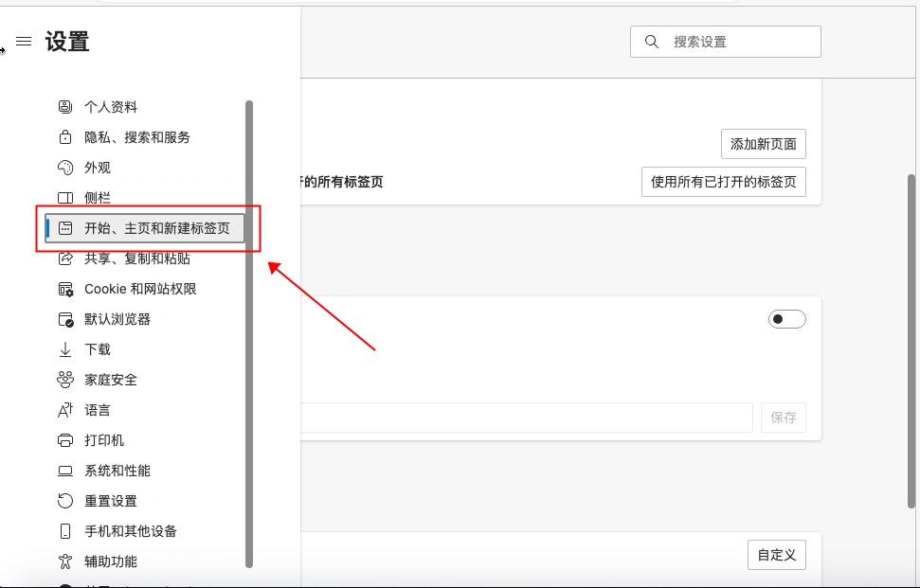Click the 隐私、搜索和服务 lock icon
Image resolution: width=920 pixels, height=588 pixels.
coord(65,137)
